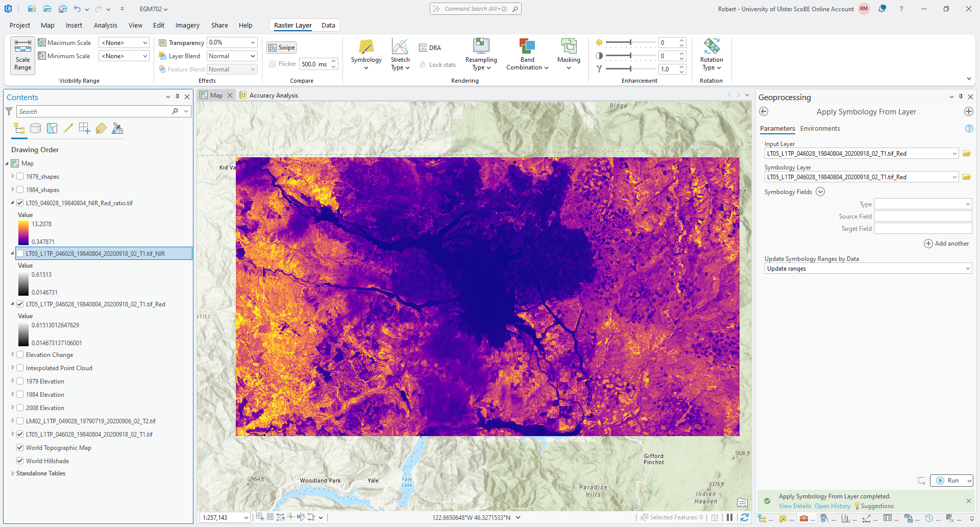Expand the Standalone Tables tree node

pos(13,473)
